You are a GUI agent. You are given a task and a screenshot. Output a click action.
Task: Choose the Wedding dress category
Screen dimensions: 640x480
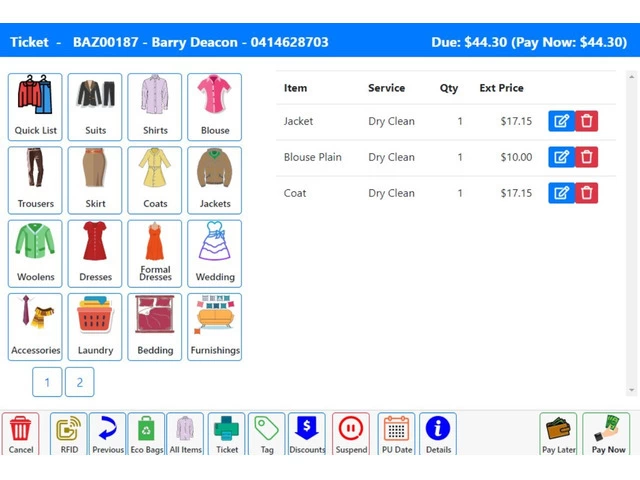coord(214,253)
